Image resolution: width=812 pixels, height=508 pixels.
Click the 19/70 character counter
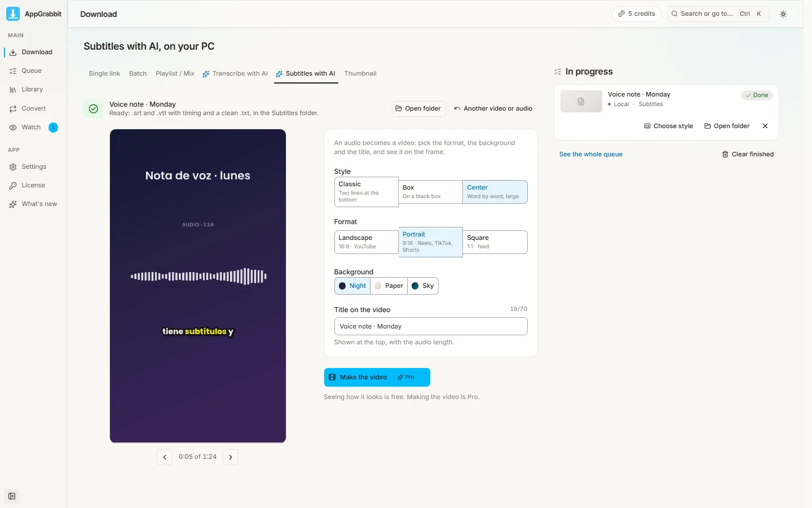519,309
